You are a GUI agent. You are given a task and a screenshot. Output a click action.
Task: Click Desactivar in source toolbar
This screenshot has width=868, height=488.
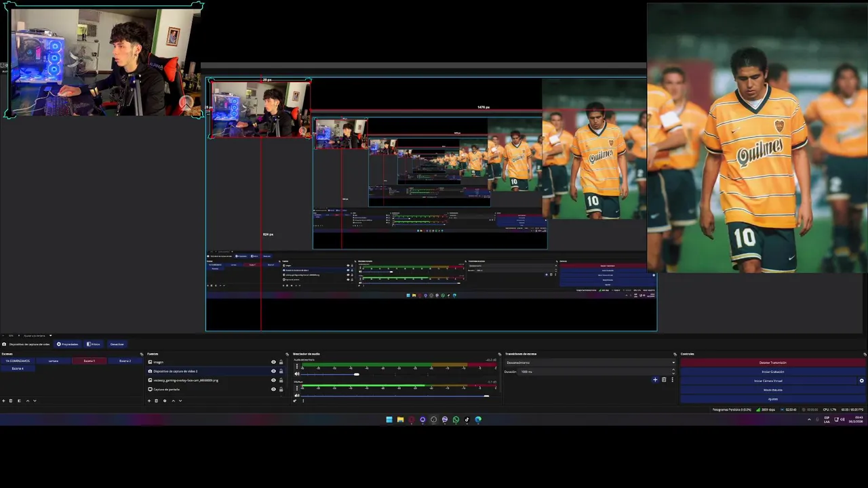click(x=117, y=344)
